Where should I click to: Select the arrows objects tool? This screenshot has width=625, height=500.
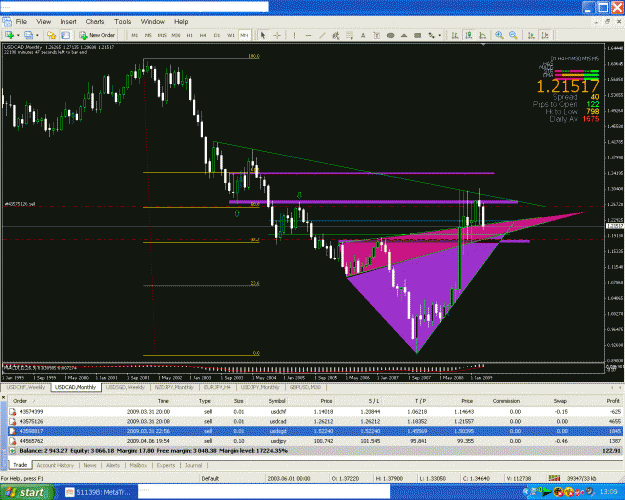coord(432,35)
